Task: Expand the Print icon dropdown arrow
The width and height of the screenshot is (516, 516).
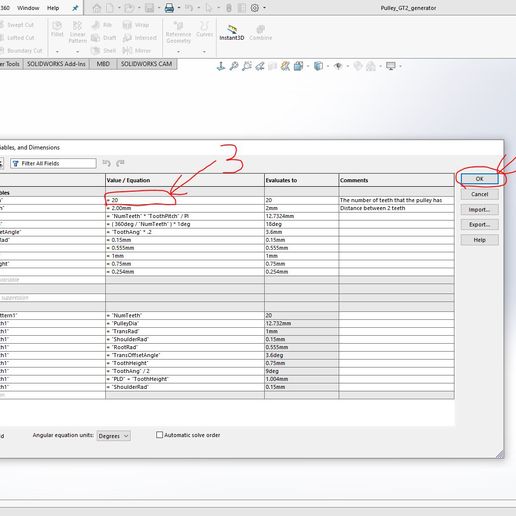Action: [179, 8]
